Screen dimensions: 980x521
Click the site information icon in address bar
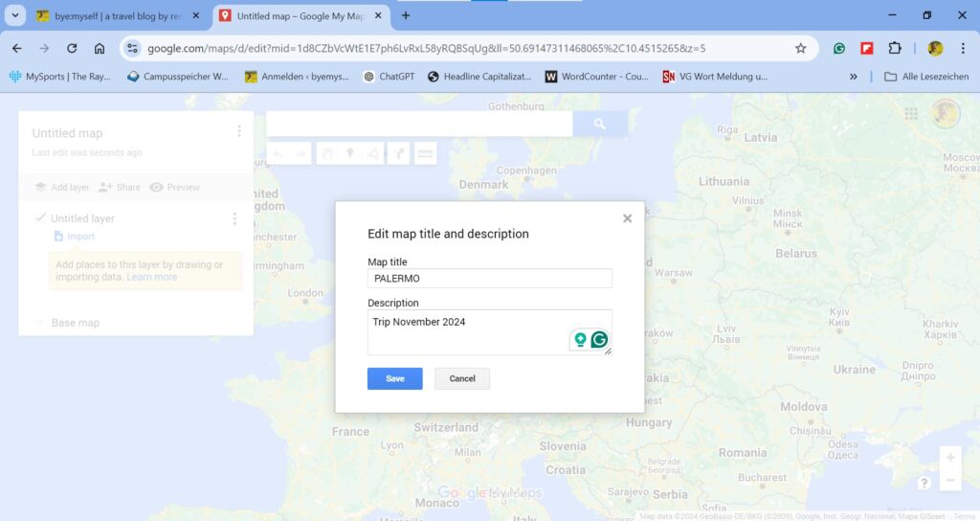pyautogui.click(x=132, y=48)
